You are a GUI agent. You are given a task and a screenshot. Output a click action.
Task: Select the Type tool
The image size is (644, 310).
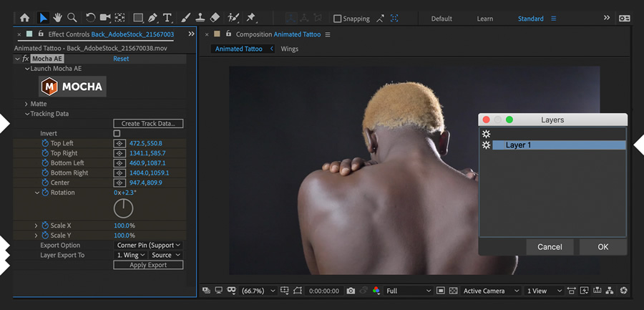pyautogui.click(x=167, y=18)
